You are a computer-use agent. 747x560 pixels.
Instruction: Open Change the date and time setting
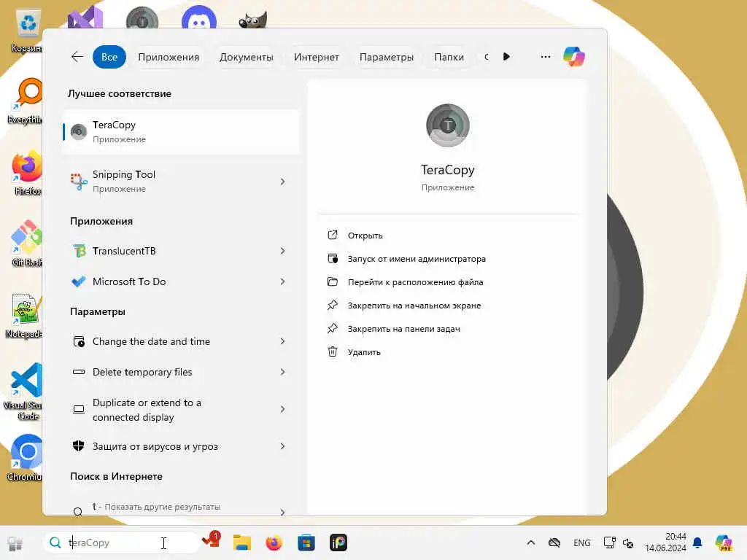(x=181, y=341)
